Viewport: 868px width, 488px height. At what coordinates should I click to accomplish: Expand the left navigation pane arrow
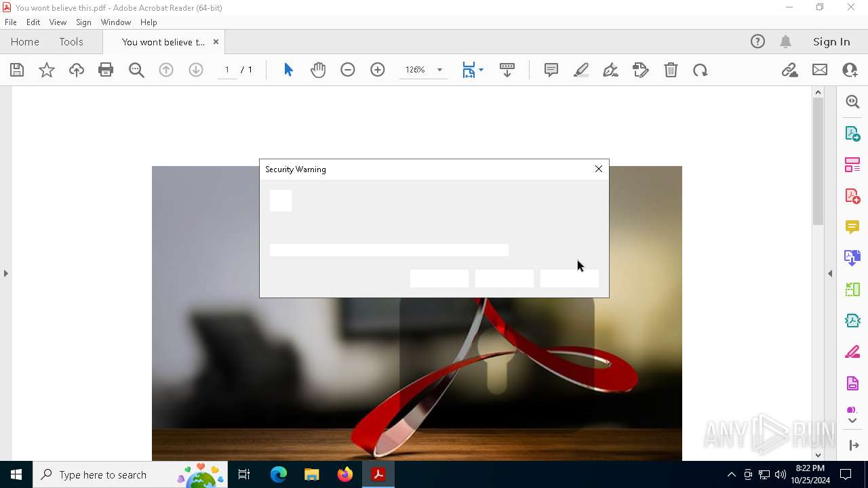(5, 273)
